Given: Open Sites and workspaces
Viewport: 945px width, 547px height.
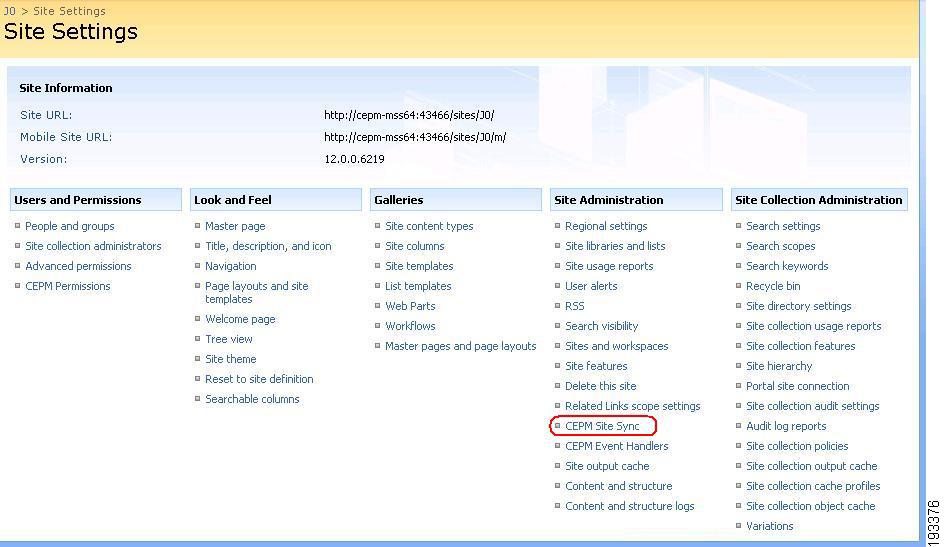Looking at the screenshot, I should (617, 346).
